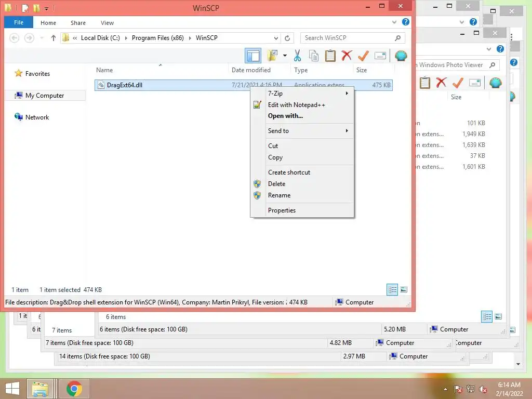
Task: Open the Send to submenu
Action: (x=302, y=131)
